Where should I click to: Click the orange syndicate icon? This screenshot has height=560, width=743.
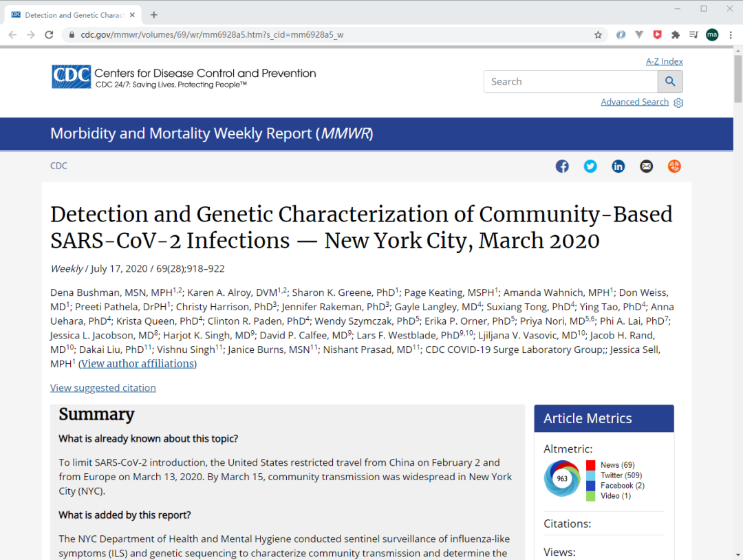click(x=674, y=166)
